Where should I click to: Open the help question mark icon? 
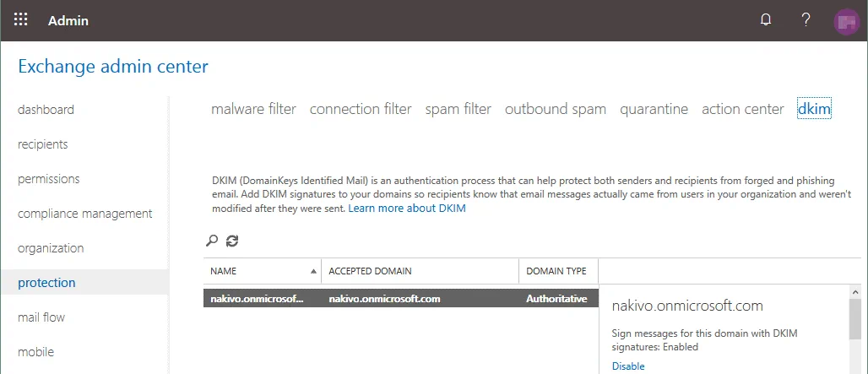(x=806, y=20)
